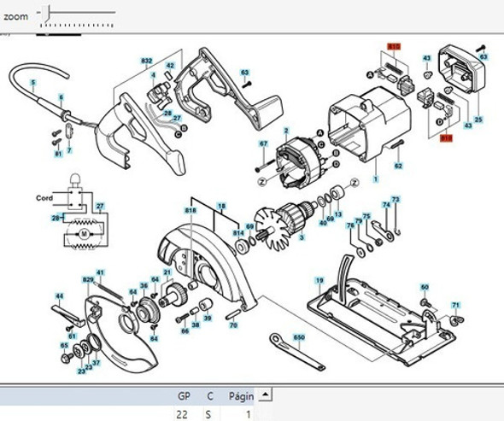504x421 pixels.
Task: Select part label 75
Action: 366,216
